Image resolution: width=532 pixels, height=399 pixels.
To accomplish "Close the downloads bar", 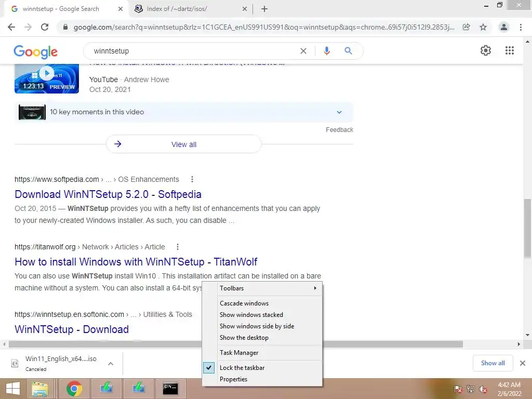I will [523, 363].
